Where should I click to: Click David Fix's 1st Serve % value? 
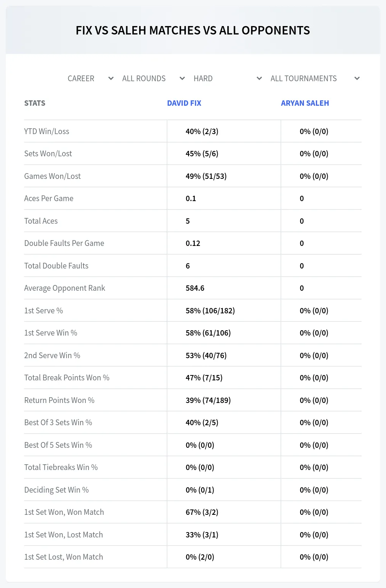210,311
